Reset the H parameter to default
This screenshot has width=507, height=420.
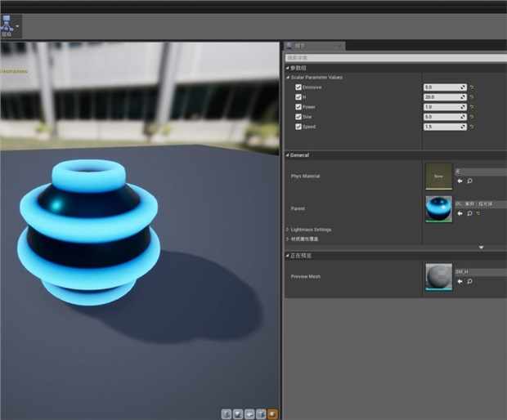tap(472, 97)
